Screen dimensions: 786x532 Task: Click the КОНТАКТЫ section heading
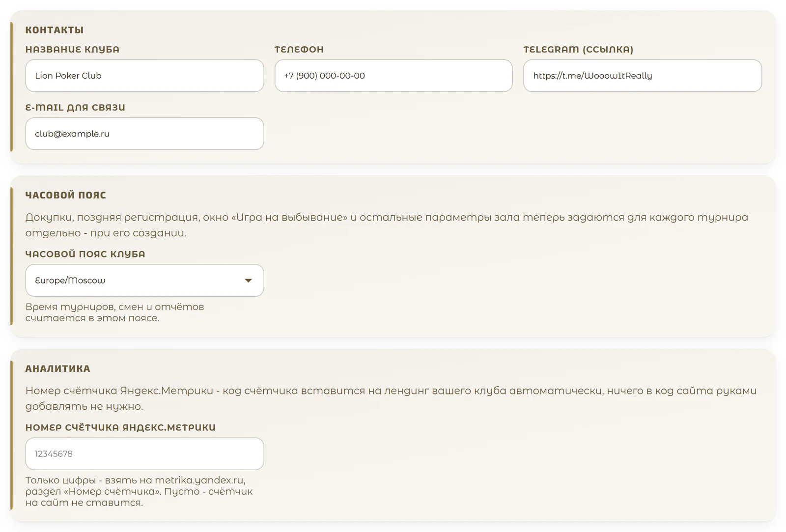coord(55,30)
